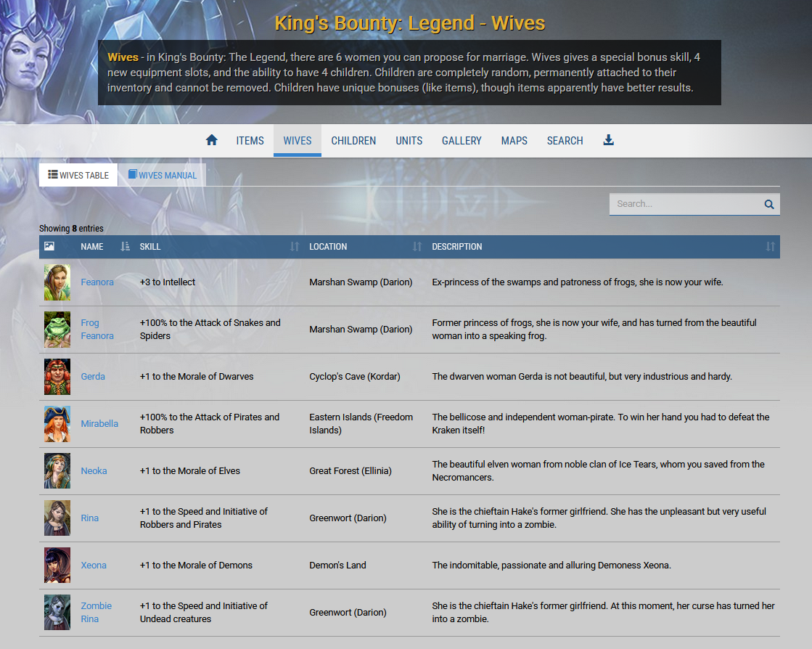This screenshot has width=812, height=649.
Task: Click the page title King's Bounty: Legend - Wives
Action: 409,23
